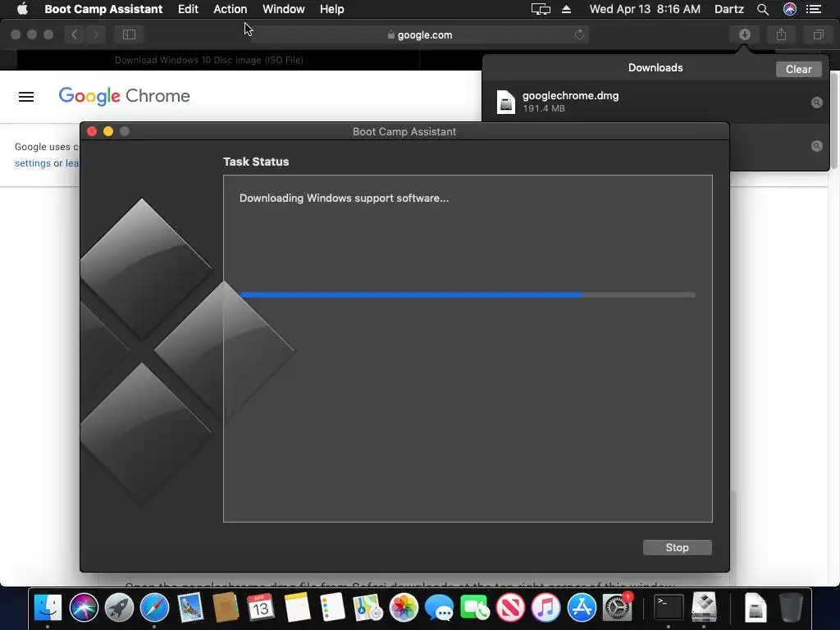Click the Boot Camp Assistant window title
Screen dimensions: 840x630
point(404,132)
